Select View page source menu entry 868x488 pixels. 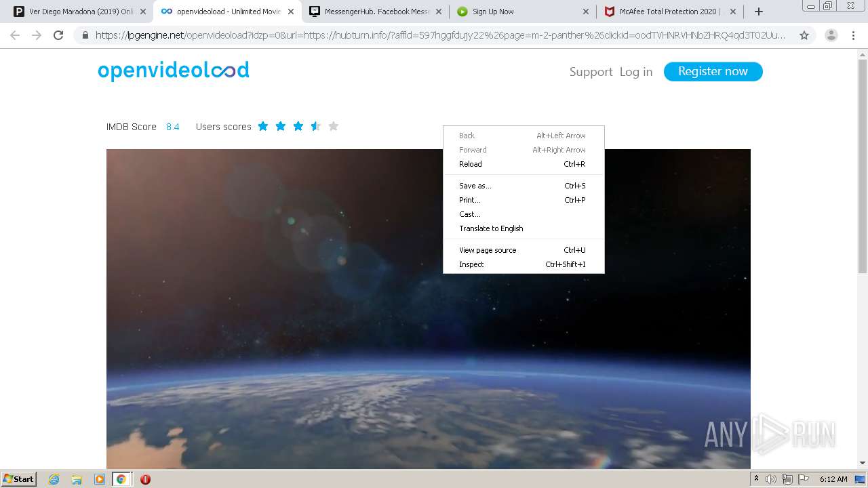click(524, 250)
